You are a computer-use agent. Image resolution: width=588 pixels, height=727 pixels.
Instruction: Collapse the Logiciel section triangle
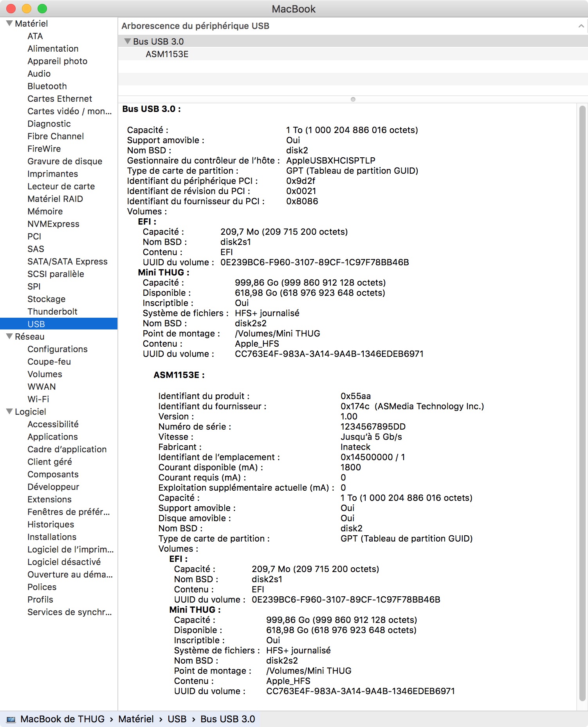(9, 412)
